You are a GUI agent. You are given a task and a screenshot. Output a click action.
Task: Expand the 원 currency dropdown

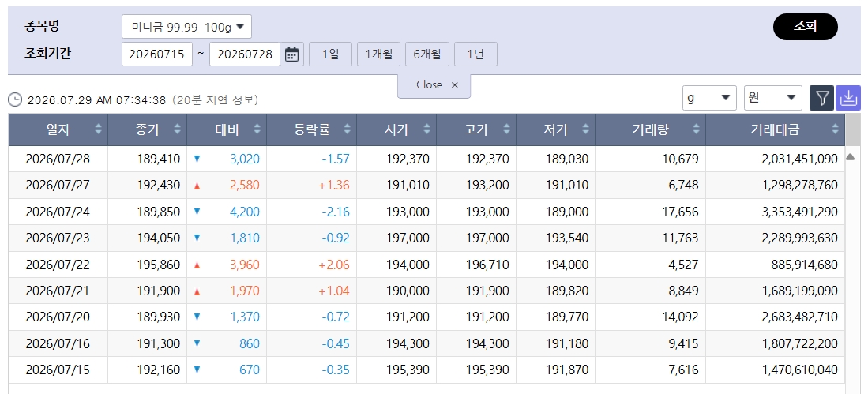click(x=772, y=98)
